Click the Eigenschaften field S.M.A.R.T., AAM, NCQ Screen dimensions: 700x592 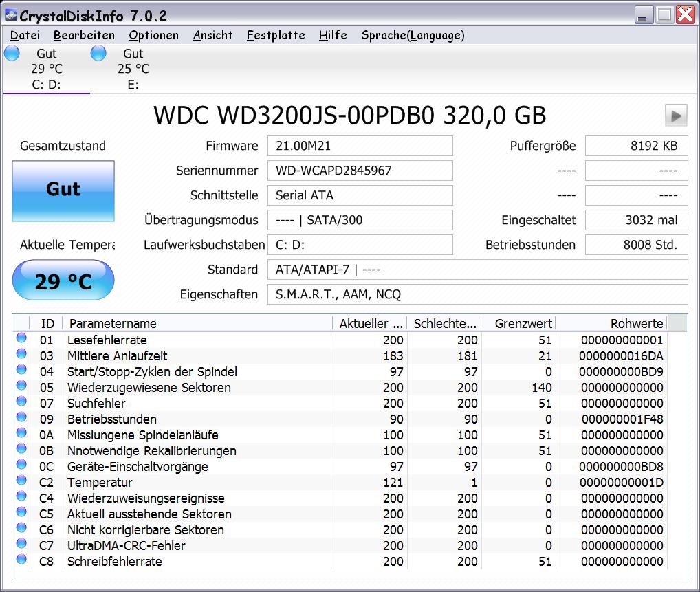click(478, 295)
